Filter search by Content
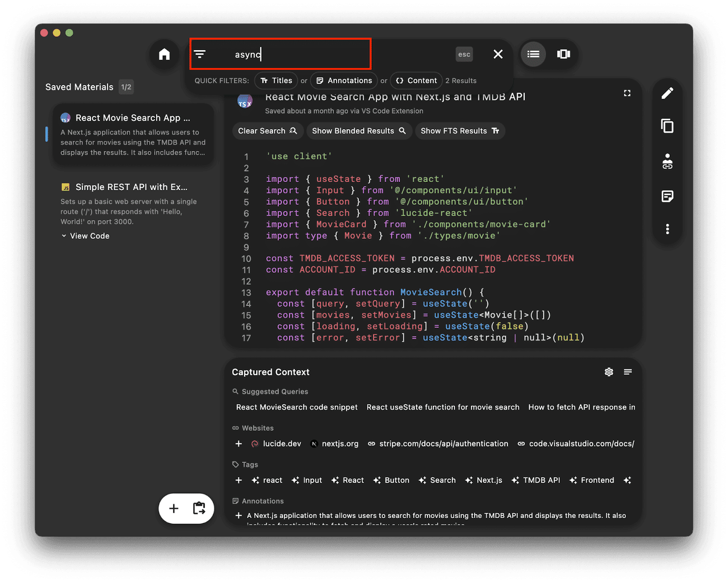 (x=416, y=80)
